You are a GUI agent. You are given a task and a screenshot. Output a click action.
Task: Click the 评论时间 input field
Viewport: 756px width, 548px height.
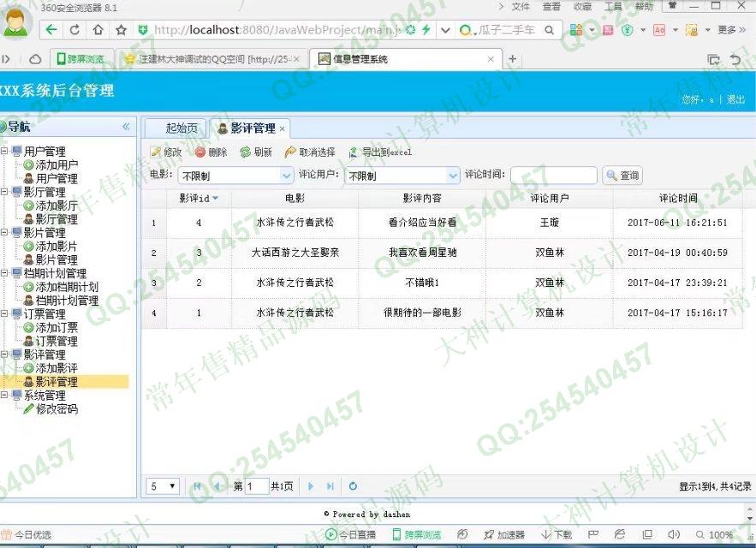pos(553,176)
